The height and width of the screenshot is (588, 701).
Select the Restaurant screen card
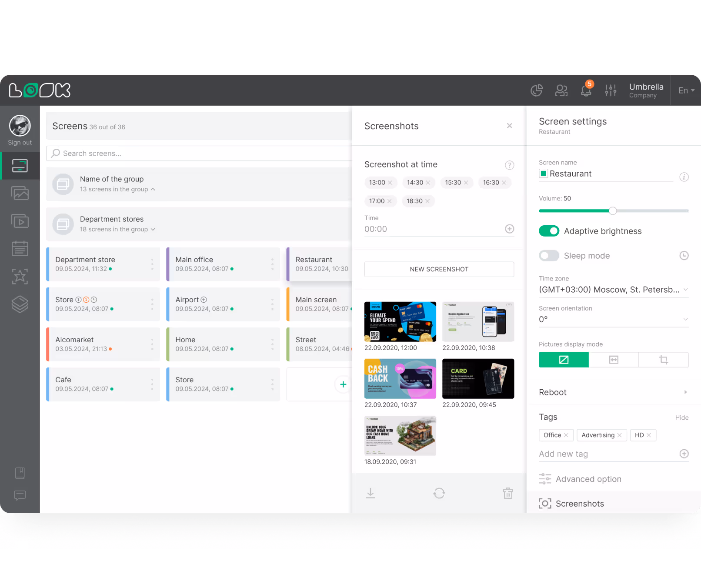click(320, 264)
